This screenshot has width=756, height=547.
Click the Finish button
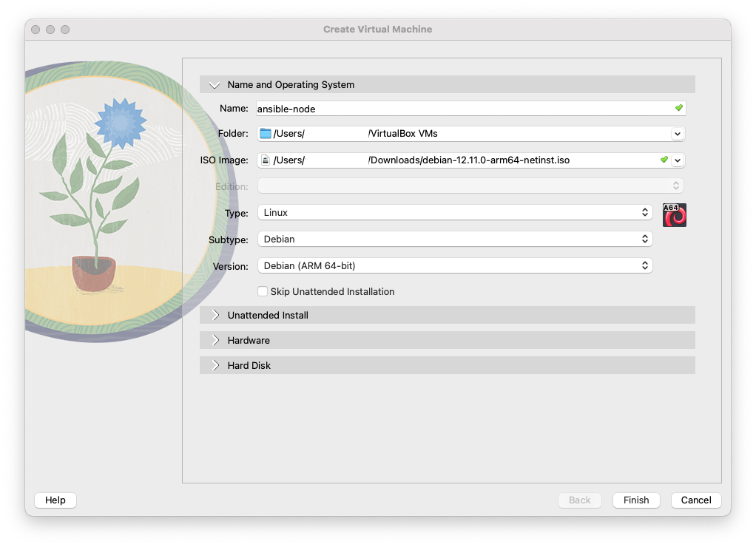tap(636, 500)
